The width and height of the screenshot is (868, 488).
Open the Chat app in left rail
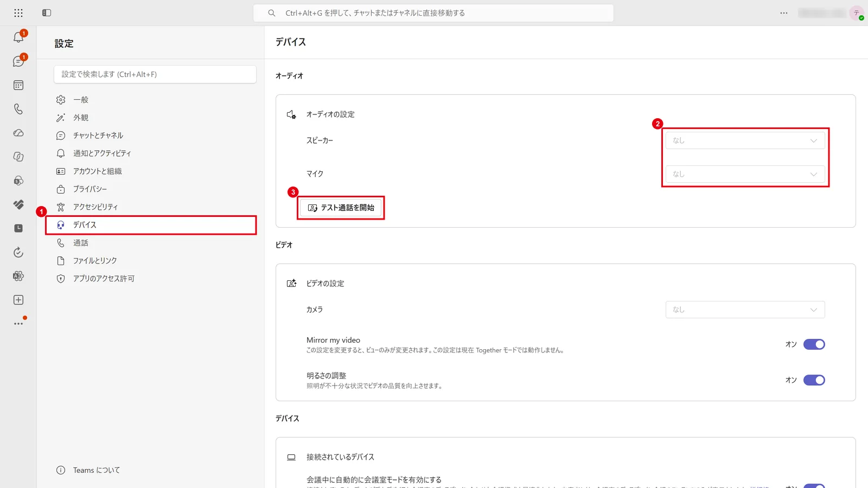(x=18, y=61)
